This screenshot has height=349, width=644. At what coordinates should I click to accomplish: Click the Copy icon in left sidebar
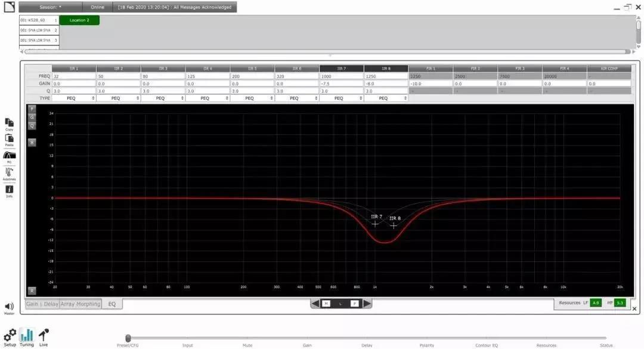coord(9,123)
